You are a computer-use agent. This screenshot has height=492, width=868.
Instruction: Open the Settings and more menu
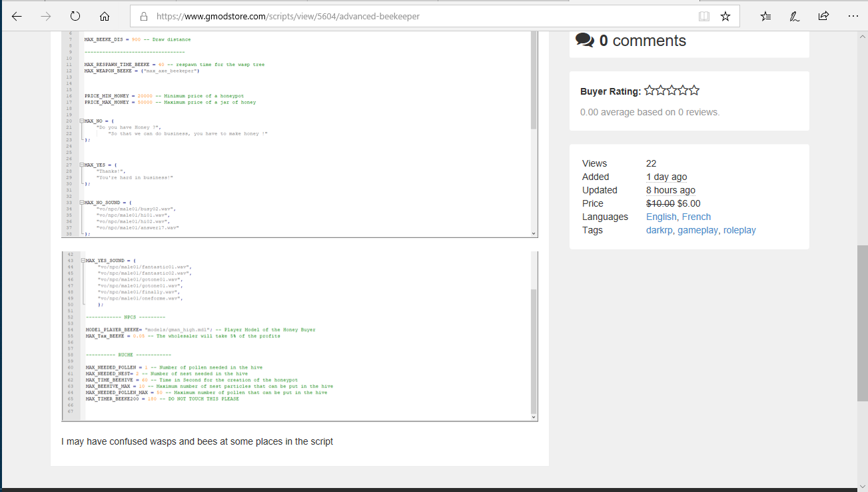[x=853, y=17]
